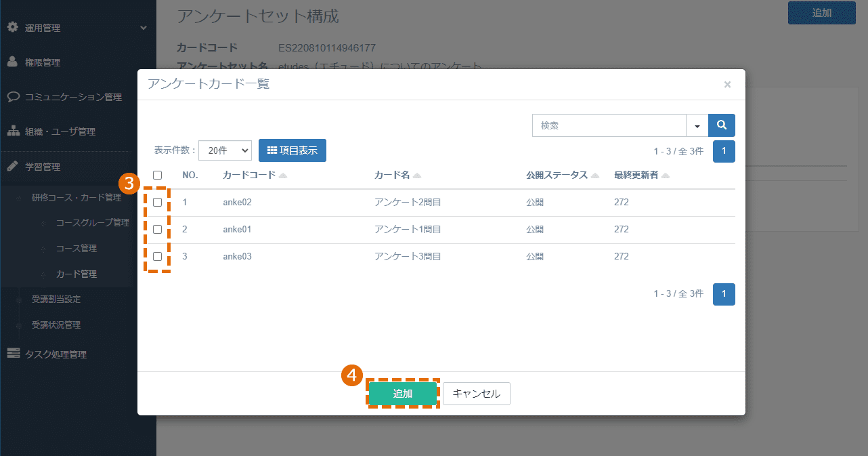Click card name アンケート3問目
The height and width of the screenshot is (456, 868).
pyautogui.click(x=408, y=256)
